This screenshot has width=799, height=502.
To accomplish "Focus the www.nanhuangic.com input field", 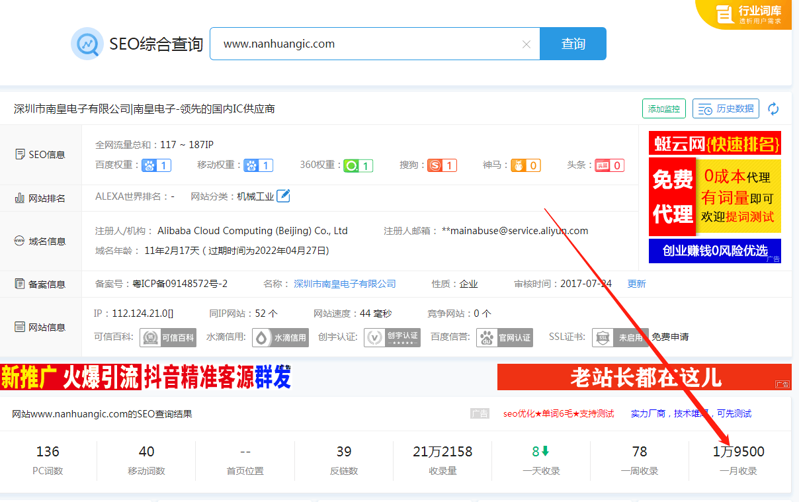I will point(375,44).
